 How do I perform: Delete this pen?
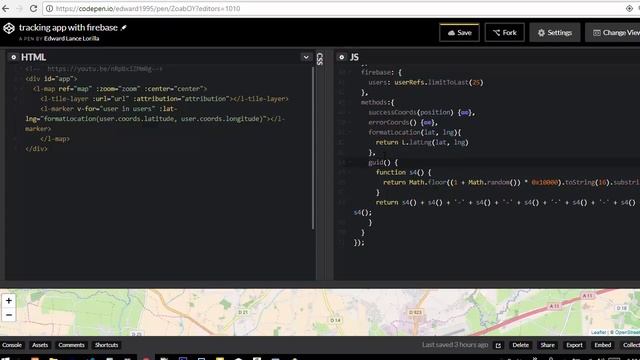520,345
